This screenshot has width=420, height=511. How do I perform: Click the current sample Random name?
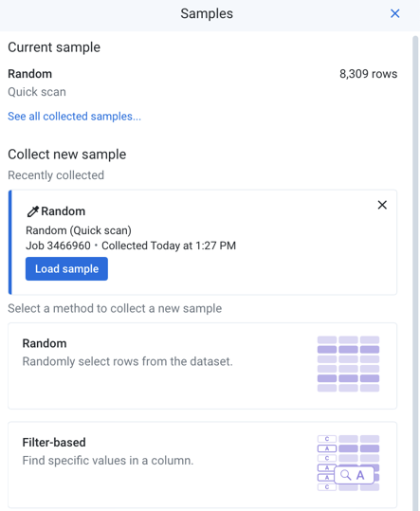pyautogui.click(x=30, y=74)
